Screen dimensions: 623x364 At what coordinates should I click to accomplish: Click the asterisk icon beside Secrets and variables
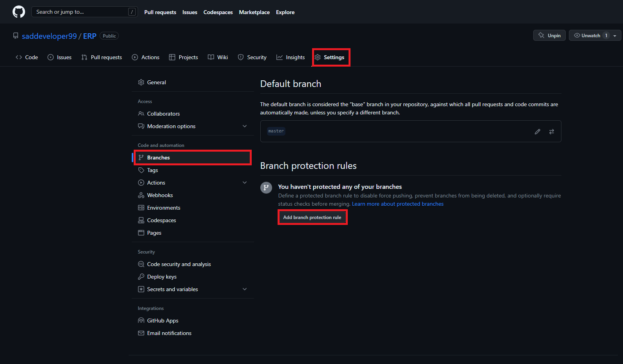141,289
